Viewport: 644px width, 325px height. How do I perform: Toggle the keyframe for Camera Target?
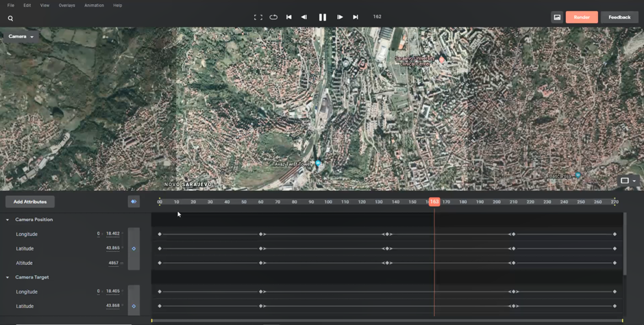(x=134, y=306)
